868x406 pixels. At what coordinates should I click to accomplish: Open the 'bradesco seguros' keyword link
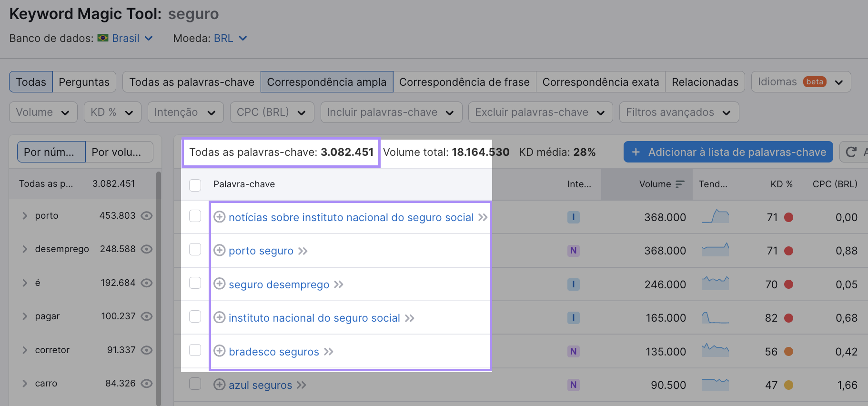pyautogui.click(x=274, y=352)
